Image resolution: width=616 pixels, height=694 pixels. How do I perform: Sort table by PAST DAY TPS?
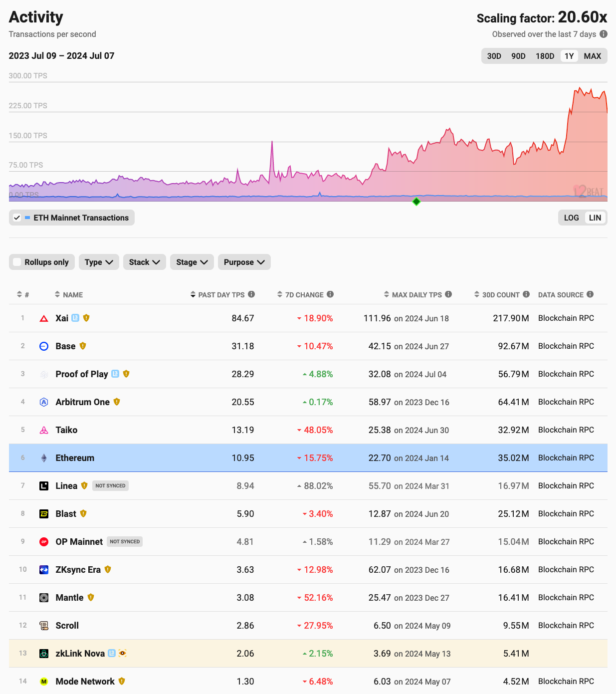coord(217,294)
